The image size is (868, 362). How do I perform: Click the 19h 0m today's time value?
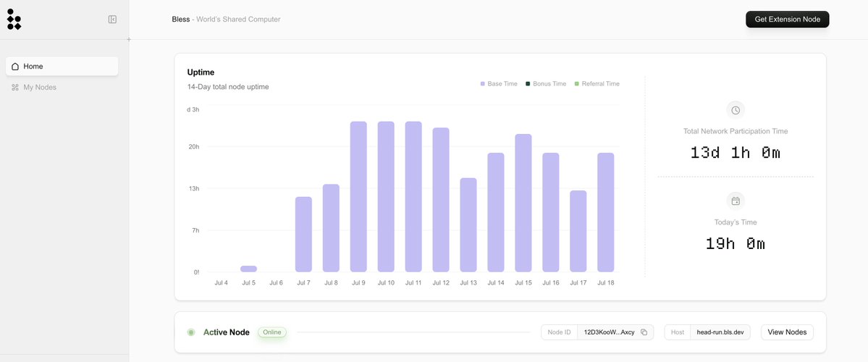click(735, 243)
